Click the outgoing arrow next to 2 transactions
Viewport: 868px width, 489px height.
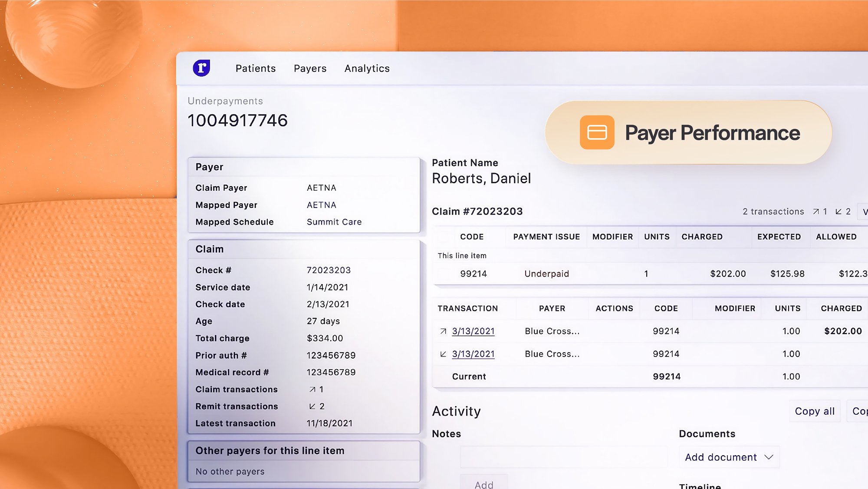[815, 211]
